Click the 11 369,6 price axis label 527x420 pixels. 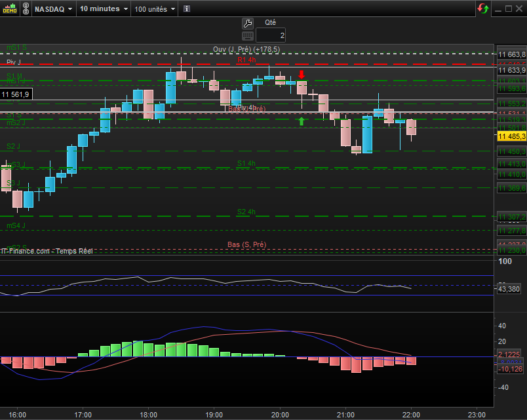click(512, 188)
